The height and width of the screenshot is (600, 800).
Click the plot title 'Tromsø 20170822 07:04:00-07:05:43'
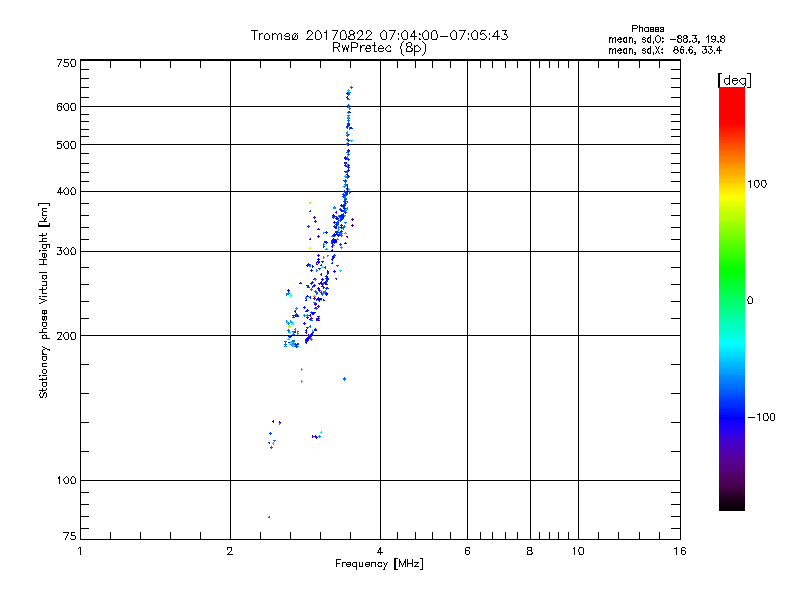[x=379, y=35]
